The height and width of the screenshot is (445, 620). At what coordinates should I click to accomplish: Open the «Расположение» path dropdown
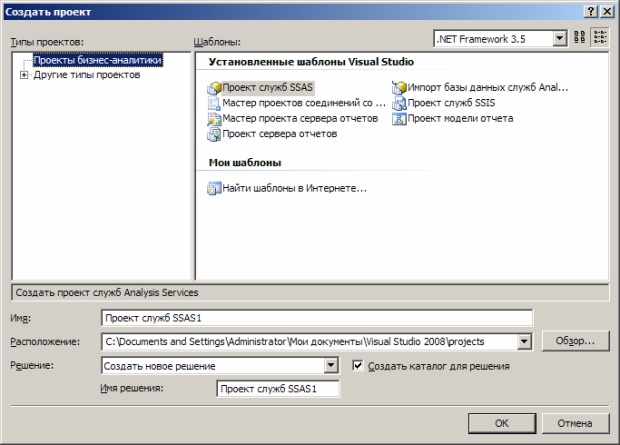coord(523,341)
